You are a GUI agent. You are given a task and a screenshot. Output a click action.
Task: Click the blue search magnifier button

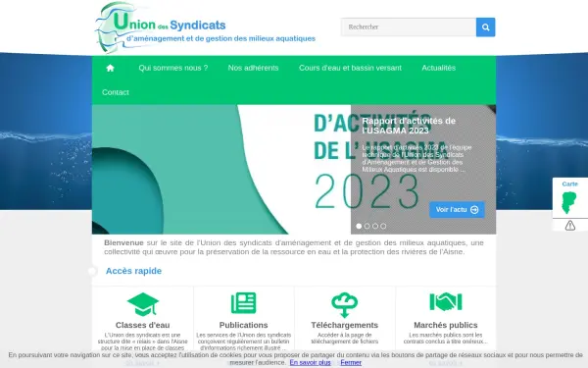point(486,27)
